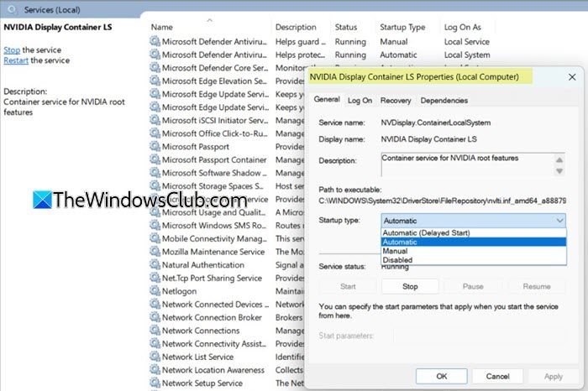This screenshot has width=588, height=391.
Task: Select Mozilla Maintenance Service name
Action: (x=213, y=252)
